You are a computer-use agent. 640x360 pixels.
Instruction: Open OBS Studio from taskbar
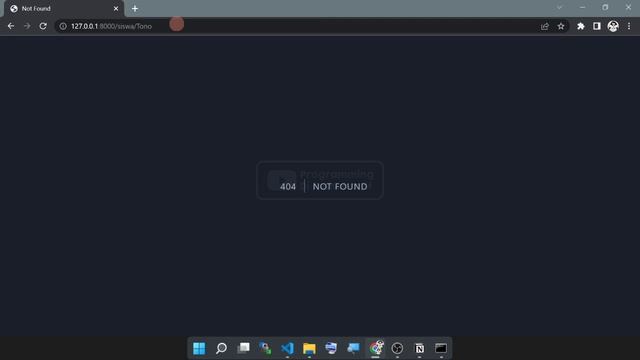tap(397, 348)
